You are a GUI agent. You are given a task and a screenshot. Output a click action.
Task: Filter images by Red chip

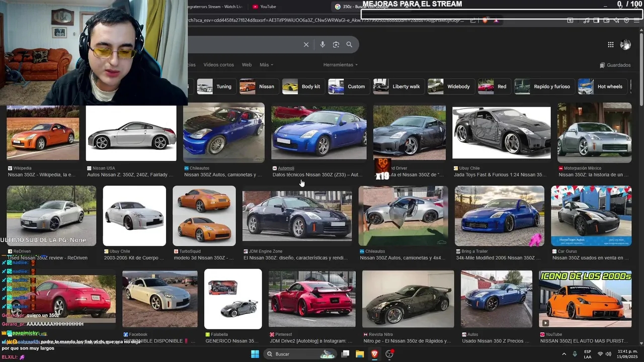click(494, 86)
